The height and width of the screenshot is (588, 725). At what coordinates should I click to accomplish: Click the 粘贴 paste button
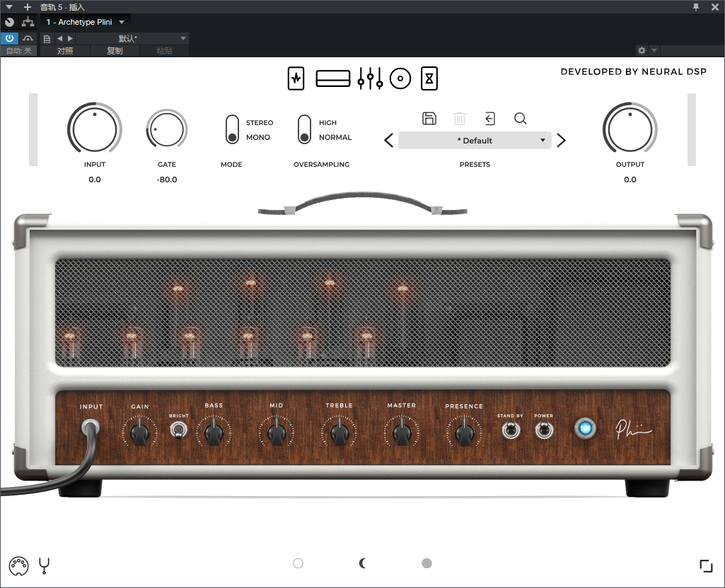click(164, 51)
